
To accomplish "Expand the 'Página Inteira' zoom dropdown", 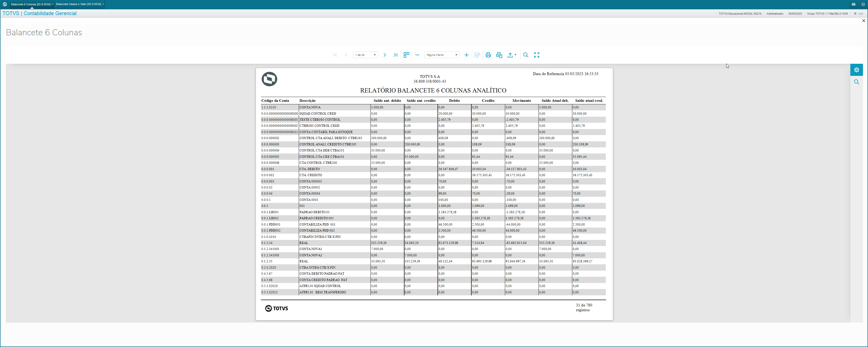I will point(442,55).
